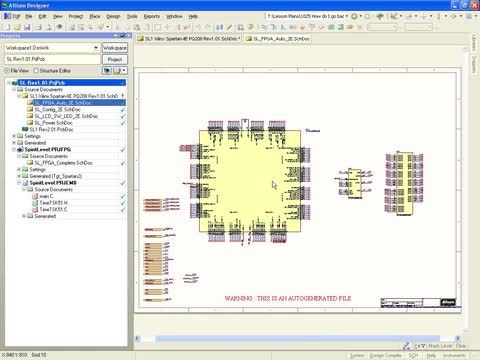Open the Design menu
The width and height of the screenshot is (480, 360).
click(x=113, y=16)
